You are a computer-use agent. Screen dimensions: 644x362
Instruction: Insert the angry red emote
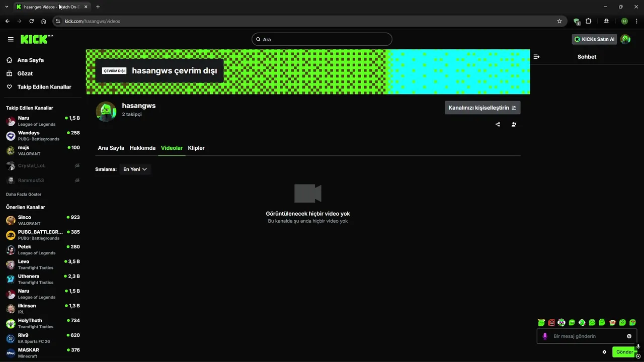[x=551, y=322]
